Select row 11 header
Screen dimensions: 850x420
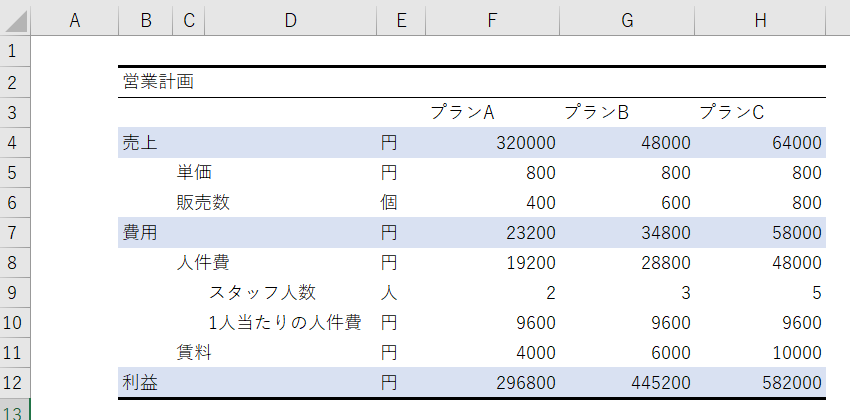click(x=15, y=353)
